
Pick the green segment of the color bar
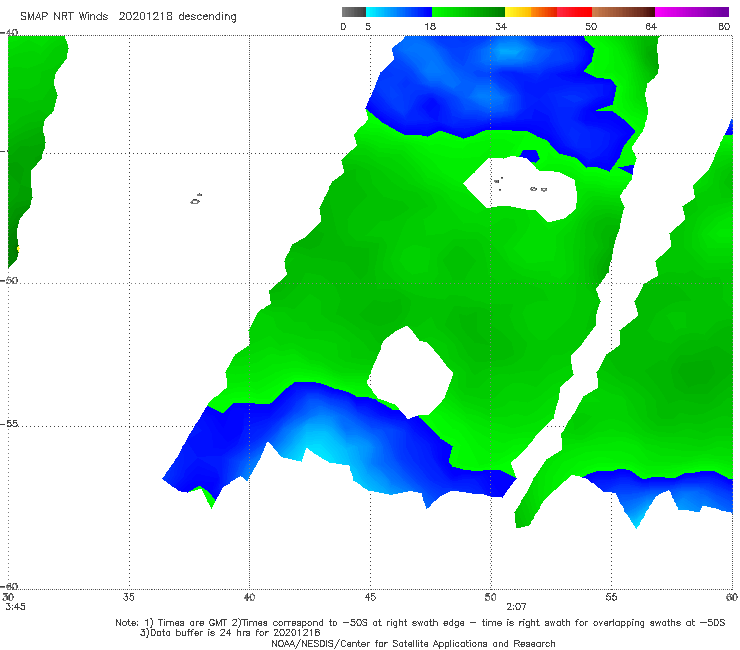click(468, 12)
